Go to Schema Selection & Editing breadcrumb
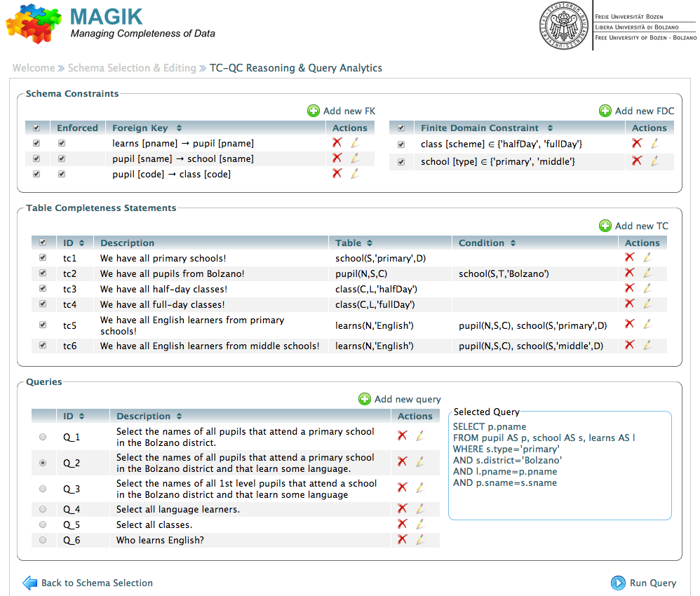This screenshot has height=596, width=700. 132,68
